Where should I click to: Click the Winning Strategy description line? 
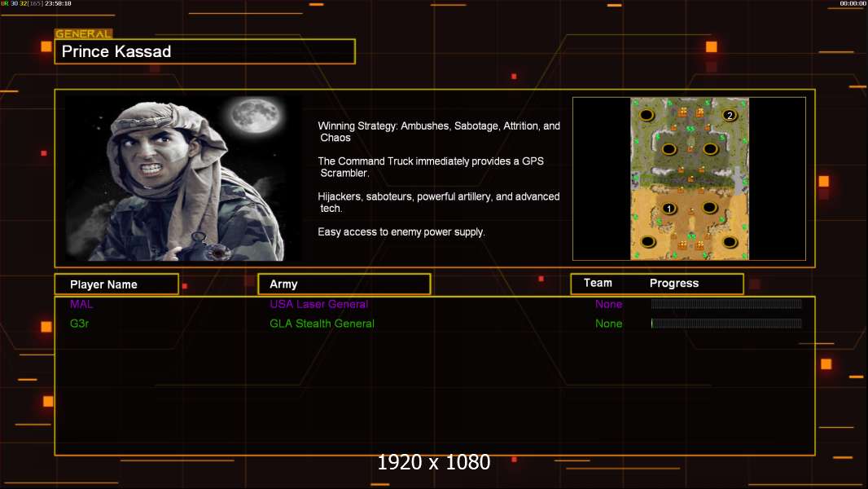point(439,132)
